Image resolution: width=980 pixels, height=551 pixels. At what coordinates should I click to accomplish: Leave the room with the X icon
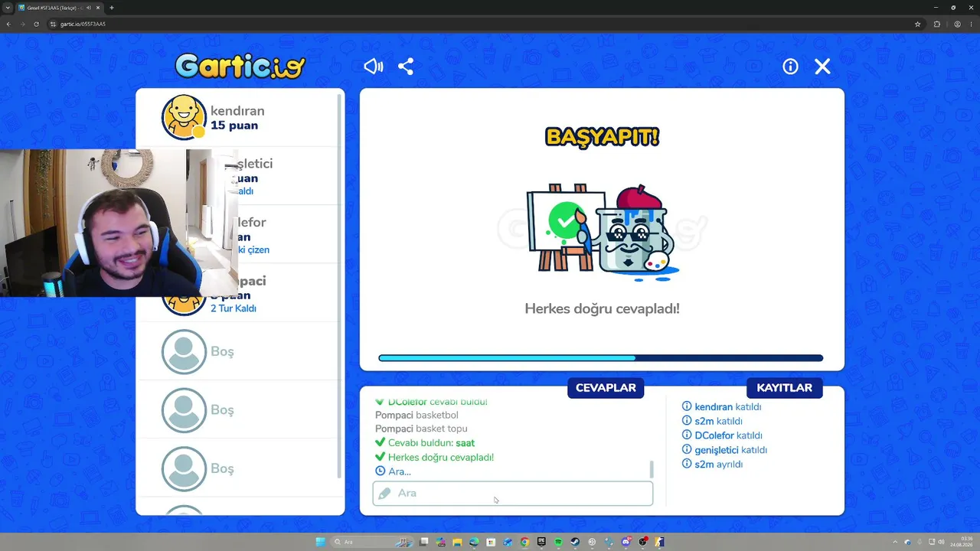point(822,67)
